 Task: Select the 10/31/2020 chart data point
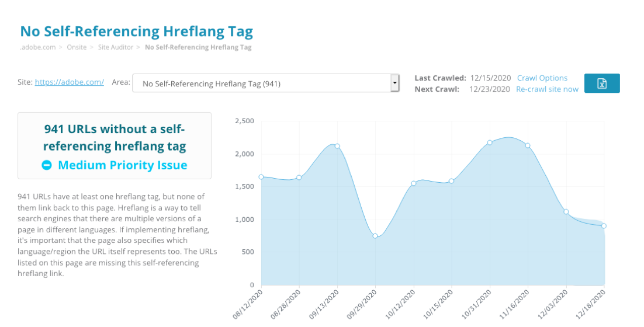pos(490,142)
